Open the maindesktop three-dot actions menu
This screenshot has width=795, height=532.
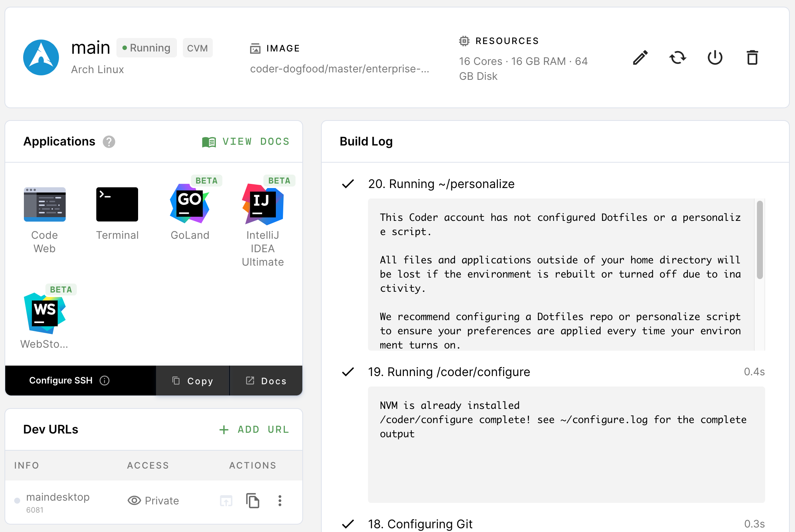pyautogui.click(x=280, y=501)
